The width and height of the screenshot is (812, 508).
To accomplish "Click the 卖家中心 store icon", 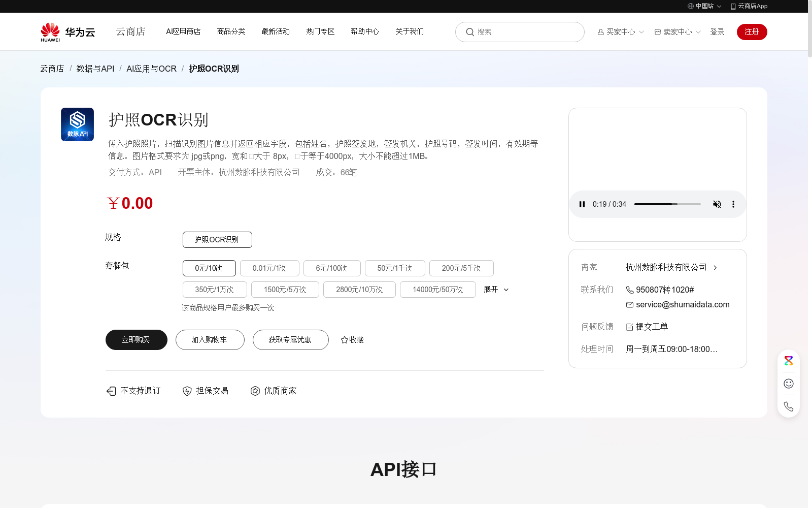I will tap(658, 32).
